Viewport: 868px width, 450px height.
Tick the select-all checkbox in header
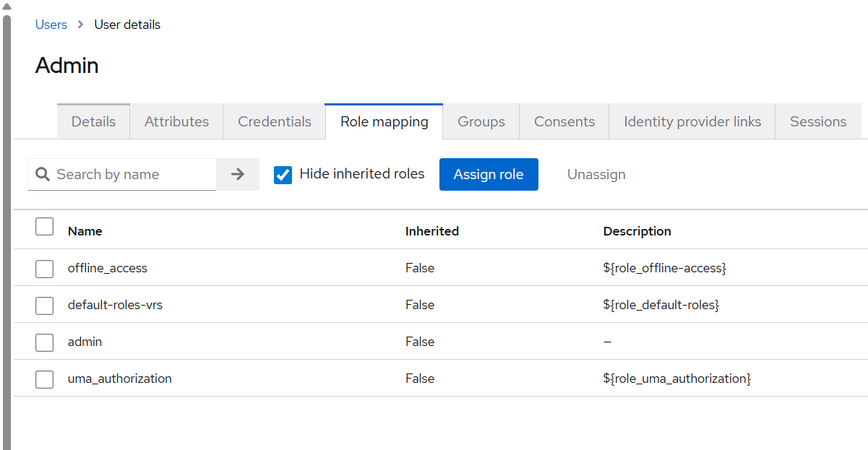45,227
